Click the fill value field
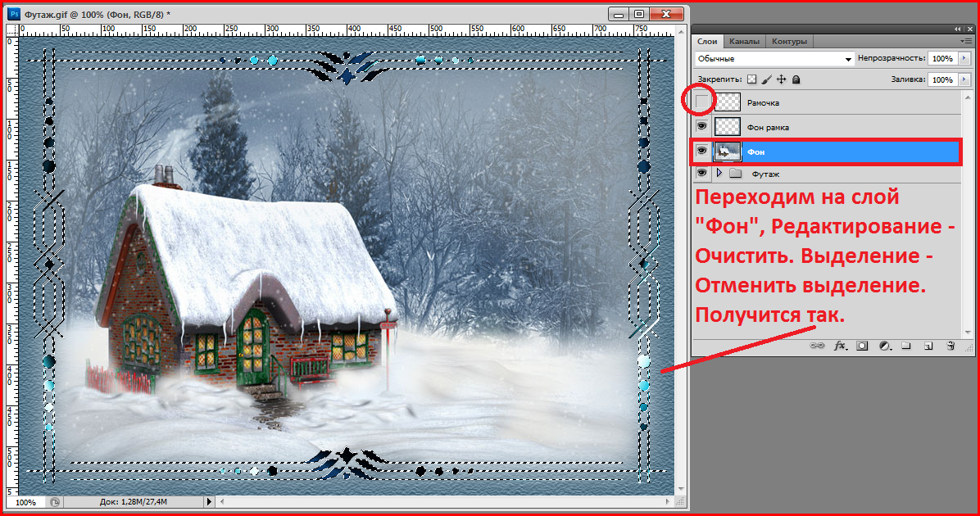The height and width of the screenshot is (516, 980). 943,79
